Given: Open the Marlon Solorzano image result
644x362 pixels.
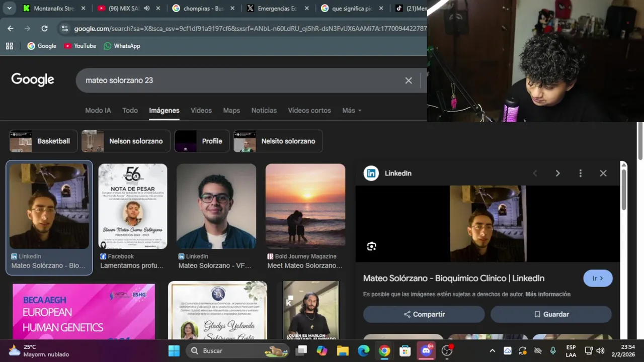Looking at the screenshot, I should click(311, 311).
